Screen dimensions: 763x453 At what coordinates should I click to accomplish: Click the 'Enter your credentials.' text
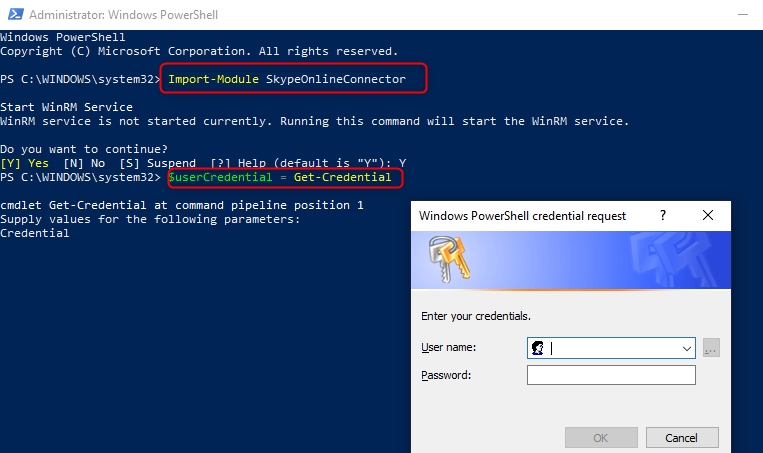[475, 316]
